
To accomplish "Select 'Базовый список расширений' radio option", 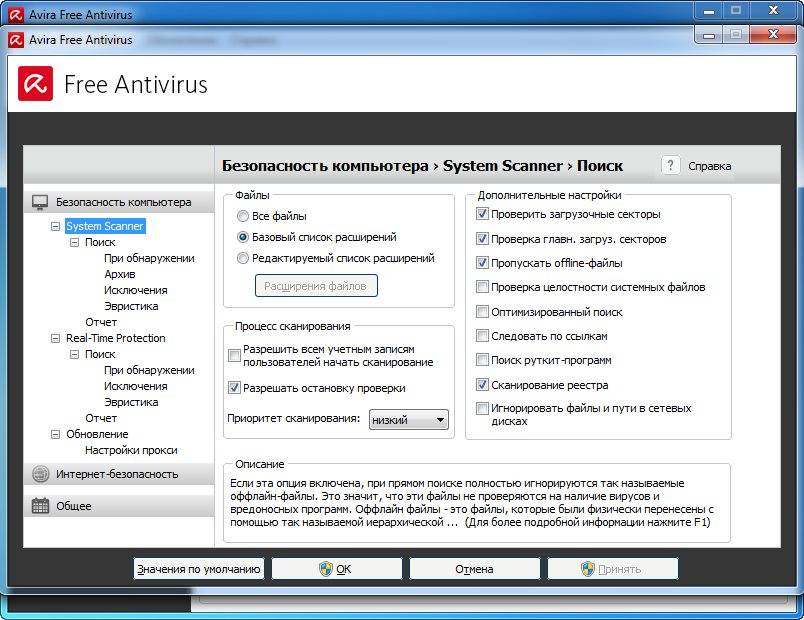I will tap(243, 237).
